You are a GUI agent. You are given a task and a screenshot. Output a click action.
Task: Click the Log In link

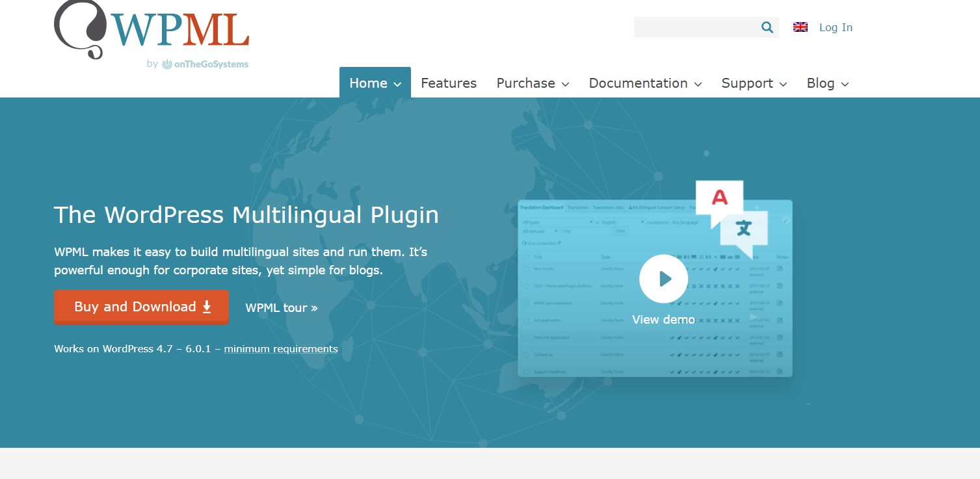(x=836, y=27)
